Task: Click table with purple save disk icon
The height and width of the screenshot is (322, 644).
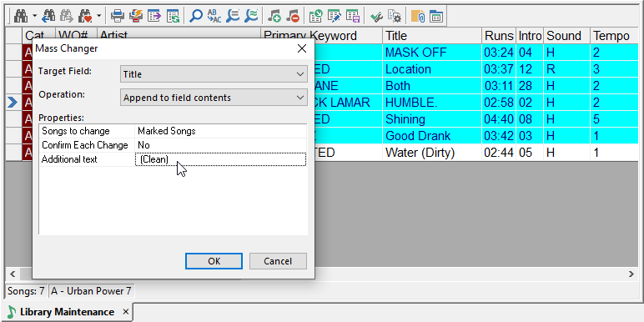Action: coord(353,17)
